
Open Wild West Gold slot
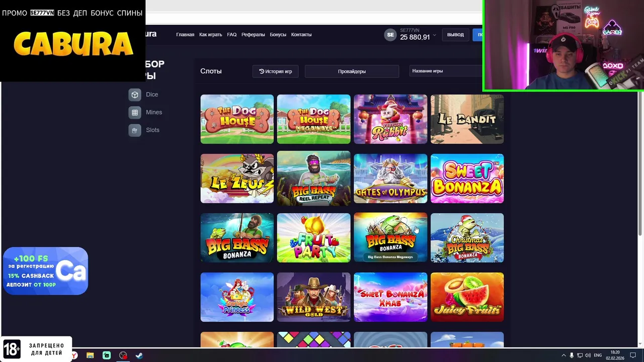click(x=313, y=297)
